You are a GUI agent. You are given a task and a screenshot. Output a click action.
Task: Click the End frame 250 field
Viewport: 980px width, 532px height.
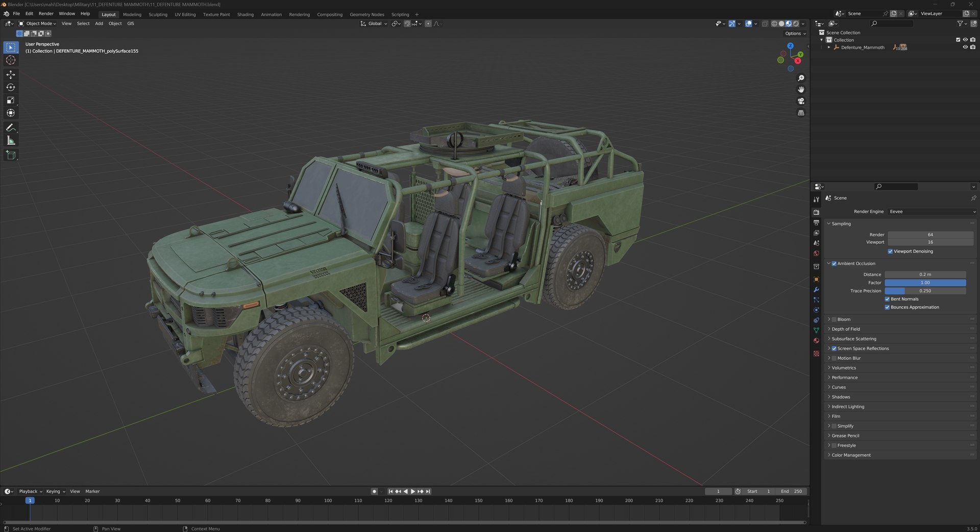tap(791, 492)
